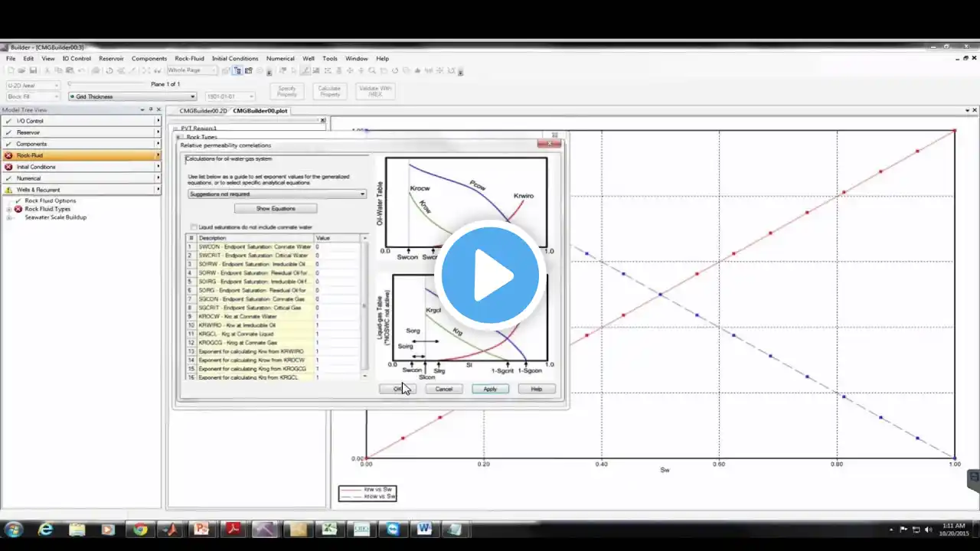Open the Initial Conditions menu
The image size is (980, 551).
tap(235, 58)
